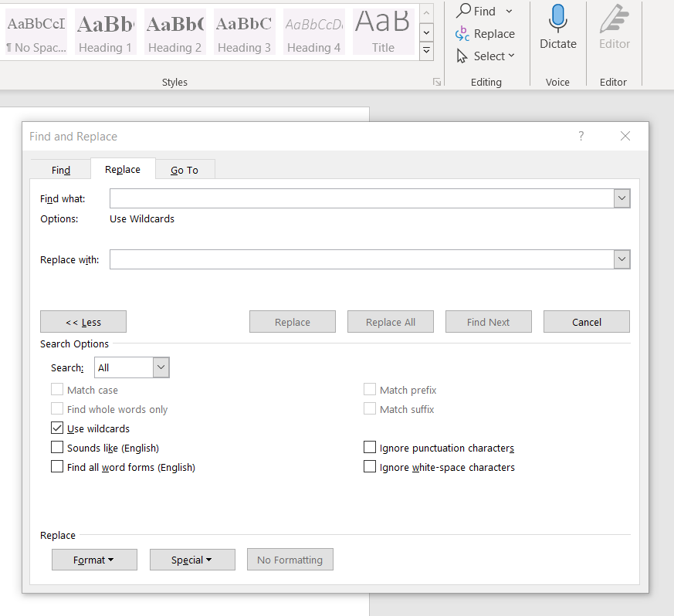Switch to the Find tab
The image size is (674, 616).
tap(61, 170)
